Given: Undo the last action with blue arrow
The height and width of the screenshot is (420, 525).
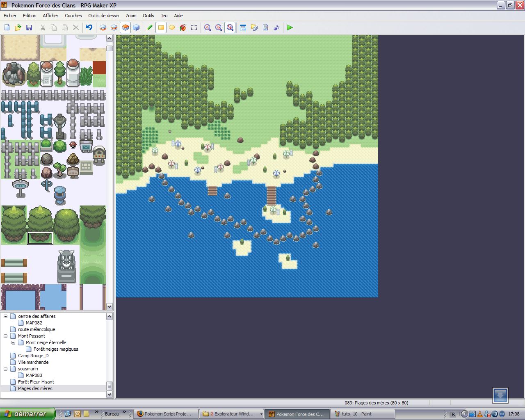Looking at the screenshot, I should [89, 27].
